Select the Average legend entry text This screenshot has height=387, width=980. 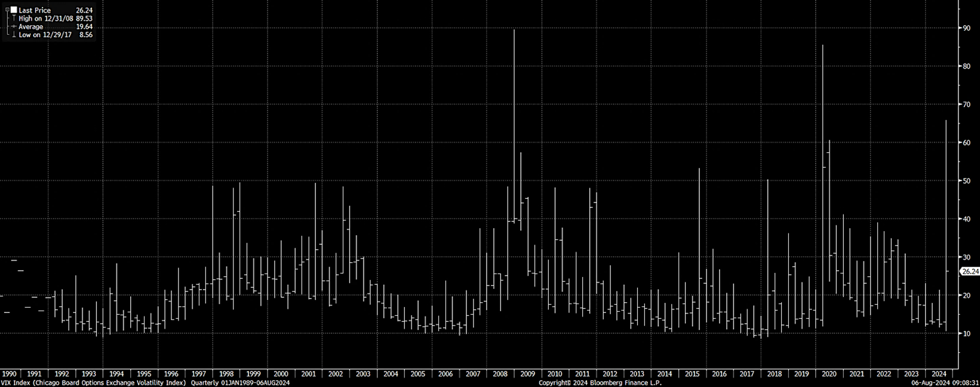(30, 27)
